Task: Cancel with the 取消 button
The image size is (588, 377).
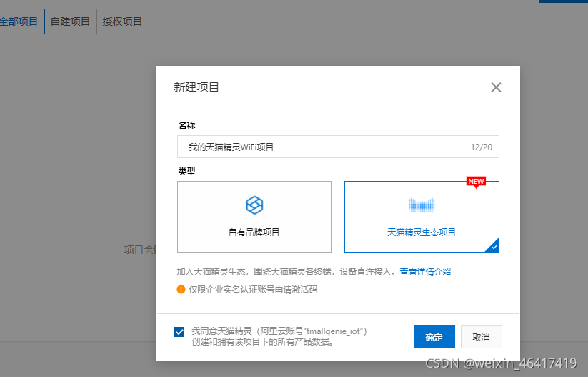Action: [481, 337]
